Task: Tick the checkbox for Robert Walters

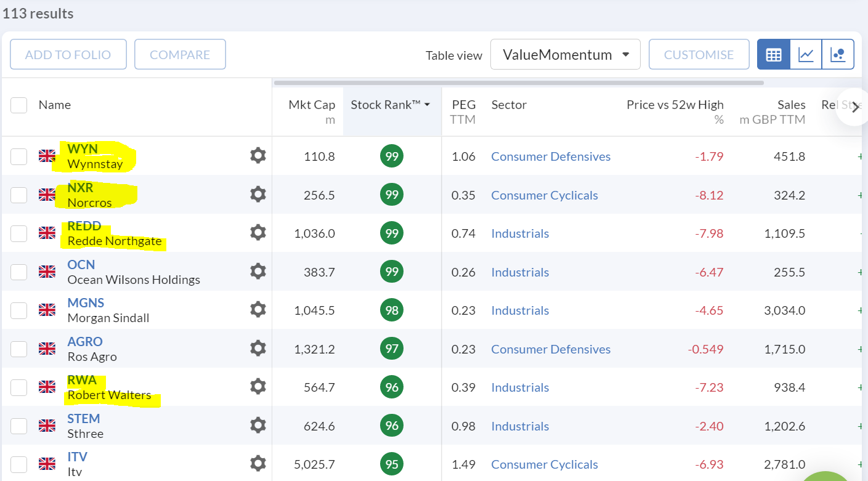Action: (x=18, y=387)
